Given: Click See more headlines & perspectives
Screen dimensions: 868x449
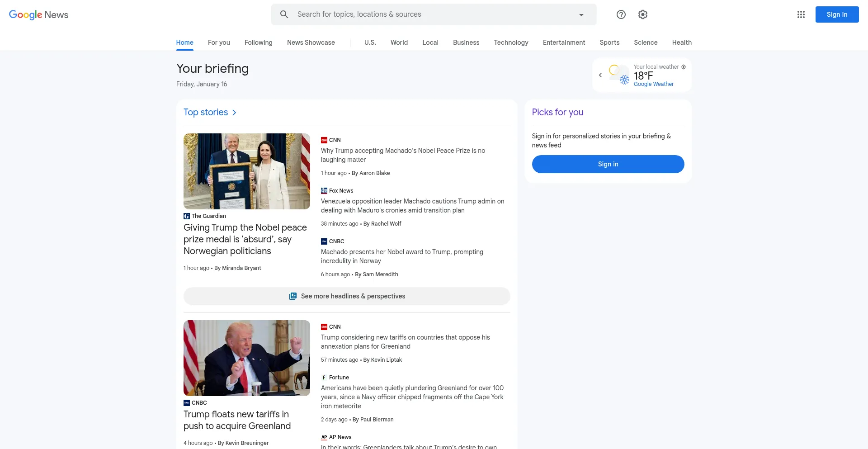Looking at the screenshot, I should coord(347,296).
